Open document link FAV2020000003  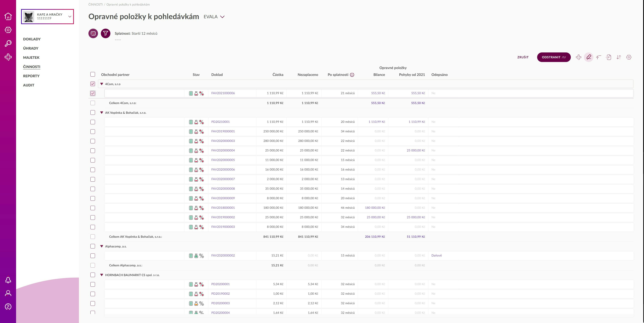point(223,141)
